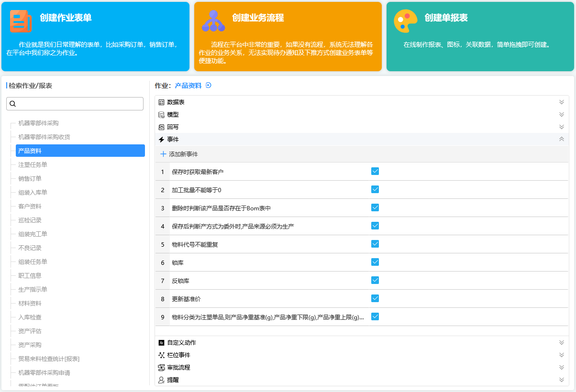Viewport: 576px width, 392px height.
Task: Click the plus icon for 添加新事件
Action: pyautogui.click(x=163, y=154)
